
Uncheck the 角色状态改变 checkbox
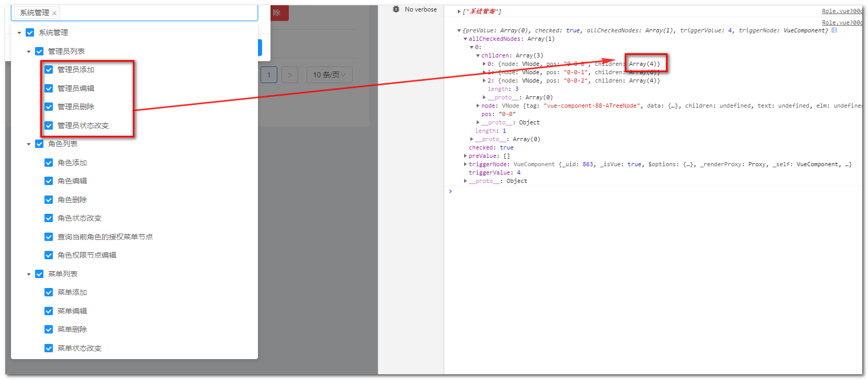point(49,218)
